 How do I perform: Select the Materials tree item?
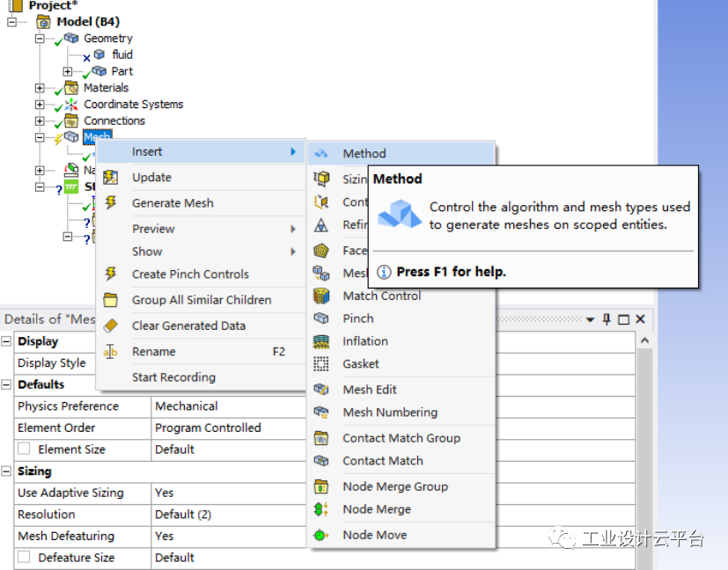[106, 88]
